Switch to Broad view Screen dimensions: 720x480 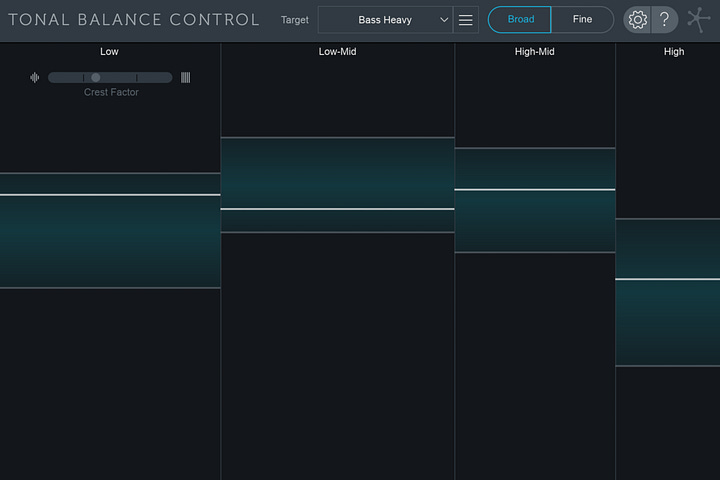coord(520,20)
